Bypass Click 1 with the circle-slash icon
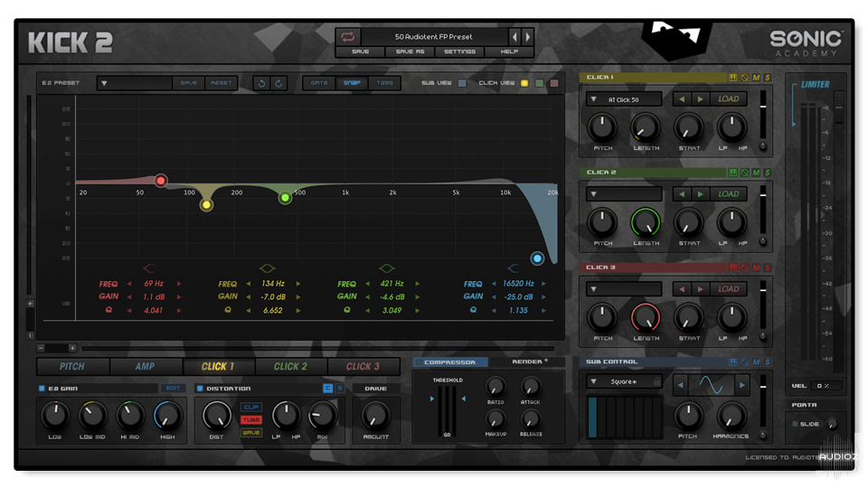The width and height of the screenshot is (868, 488). [x=744, y=78]
